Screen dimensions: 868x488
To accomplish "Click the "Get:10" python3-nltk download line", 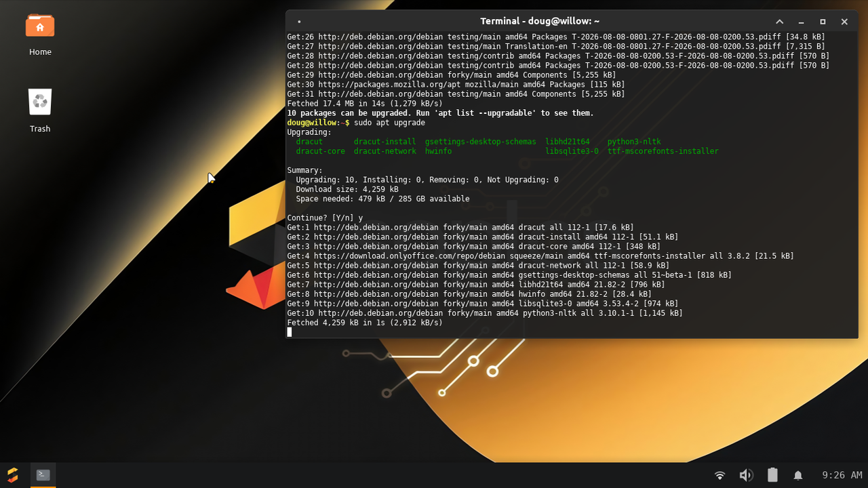I will [485, 312].
